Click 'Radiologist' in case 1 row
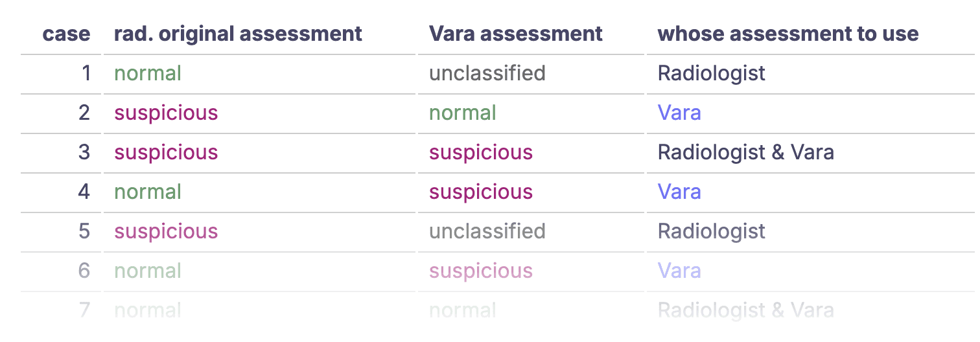This screenshot has width=980, height=342. tap(712, 73)
